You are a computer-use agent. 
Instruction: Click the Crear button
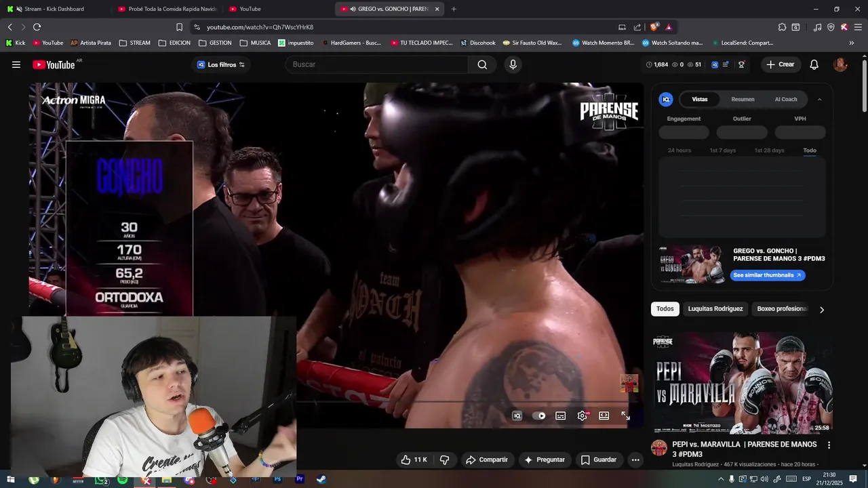click(x=781, y=64)
